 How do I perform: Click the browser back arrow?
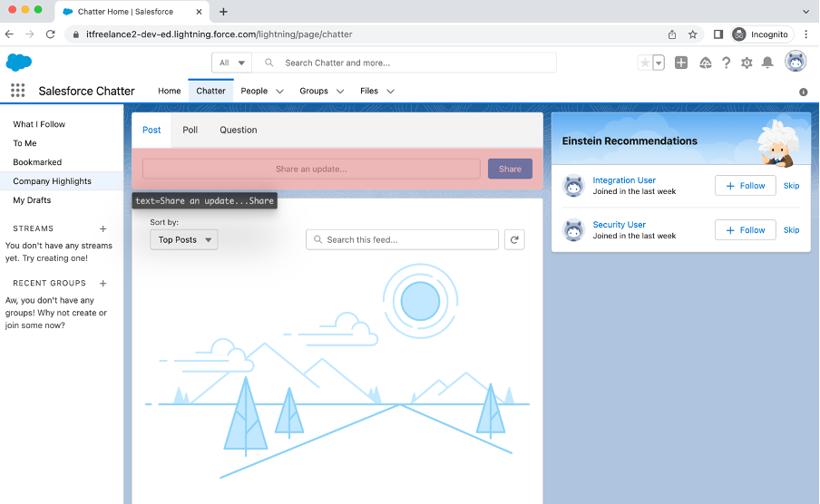(x=9, y=34)
